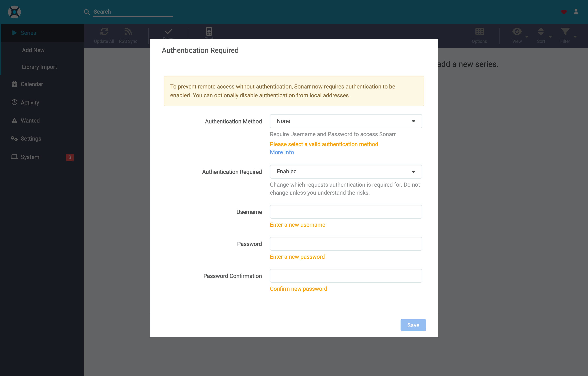
Task: Click the Activity clock icon
Action: (x=14, y=102)
